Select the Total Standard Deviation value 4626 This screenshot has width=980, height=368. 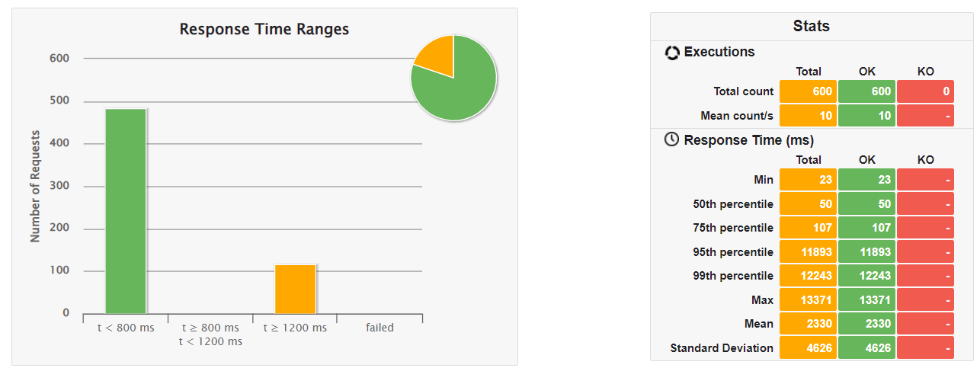click(x=808, y=348)
